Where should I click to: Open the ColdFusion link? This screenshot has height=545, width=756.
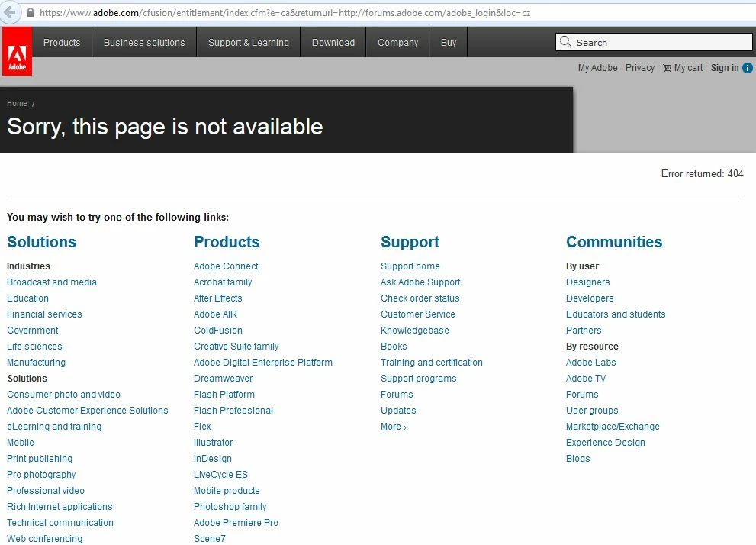coord(218,331)
